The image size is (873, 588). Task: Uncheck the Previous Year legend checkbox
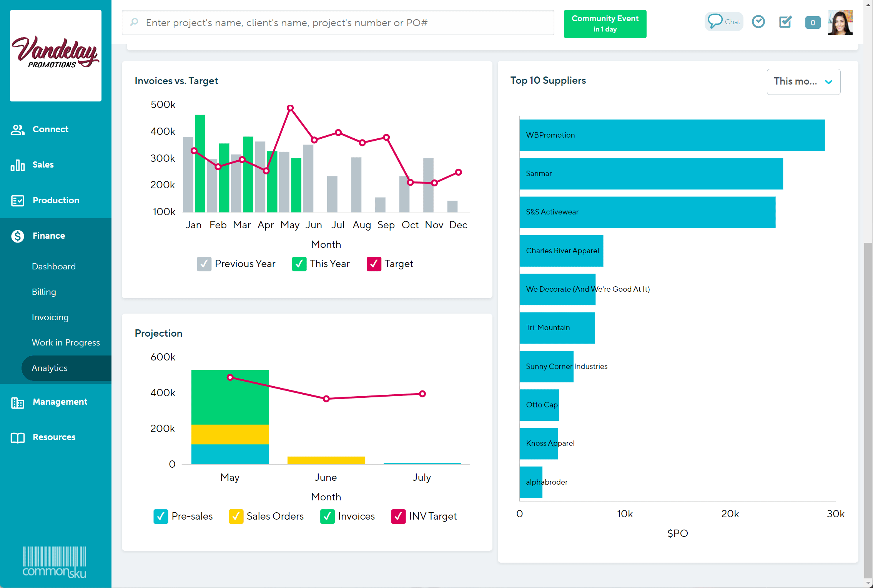204,264
